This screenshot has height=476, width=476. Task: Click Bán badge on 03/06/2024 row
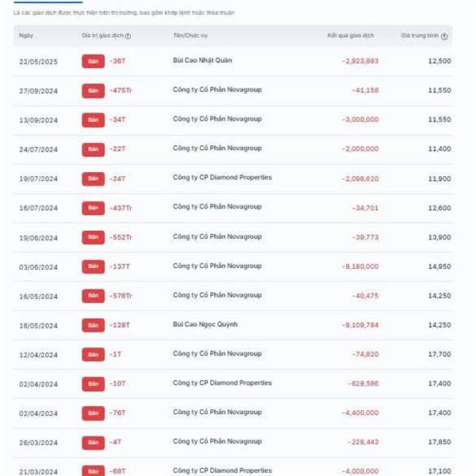pyautogui.click(x=93, y=267)
